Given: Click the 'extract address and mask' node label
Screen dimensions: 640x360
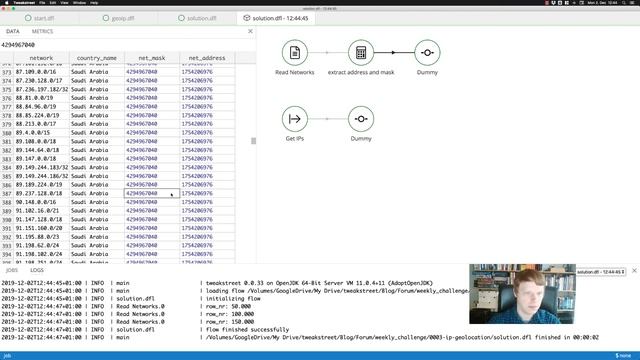Looking at the screenshot, I should coord(361,72).
